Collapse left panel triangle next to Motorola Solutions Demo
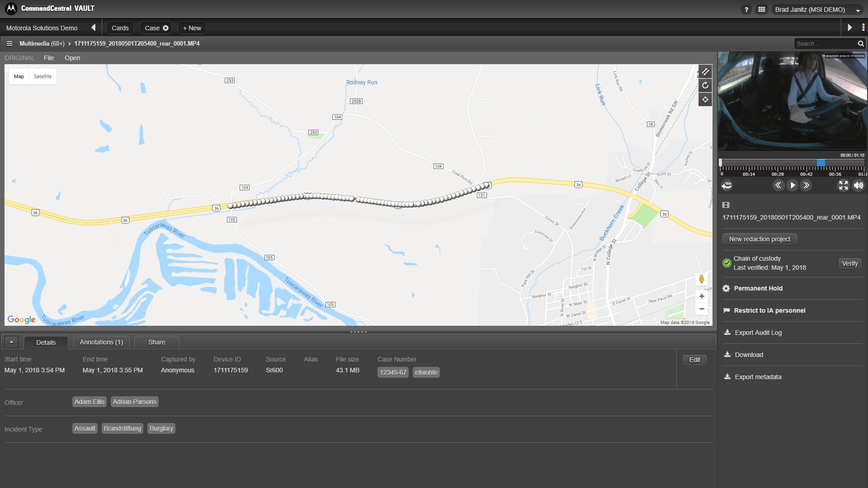Screen dimensions: 868x488 (x=94, y=28)
